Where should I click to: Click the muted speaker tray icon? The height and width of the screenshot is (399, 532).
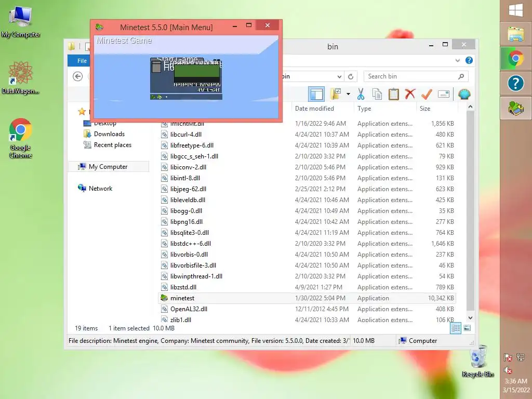[508, 370]
